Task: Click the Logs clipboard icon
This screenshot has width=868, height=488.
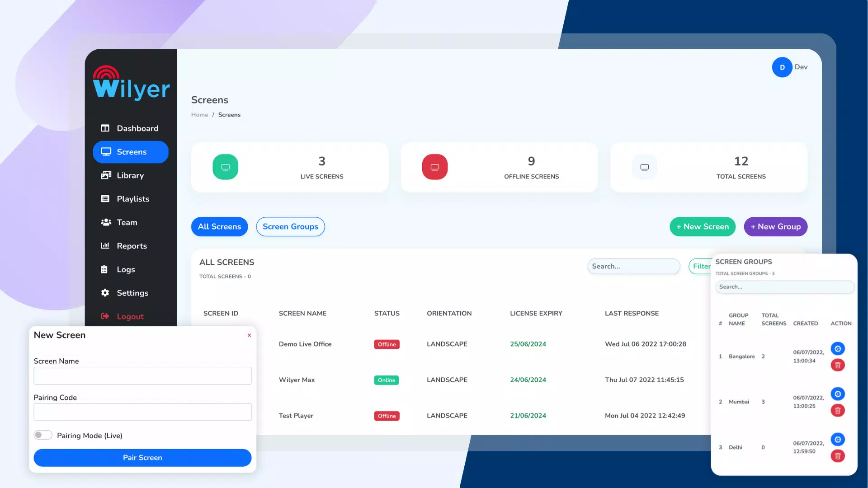Action: click(x=104, y=269)
